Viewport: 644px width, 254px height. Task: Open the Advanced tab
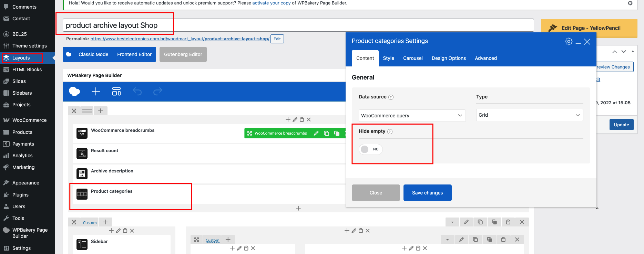[x=486, y=58]
